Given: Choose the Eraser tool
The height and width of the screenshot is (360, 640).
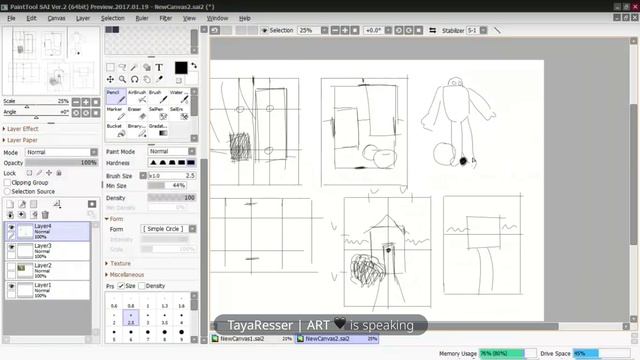Looking at the screenshot, I should tap(137, 114).
